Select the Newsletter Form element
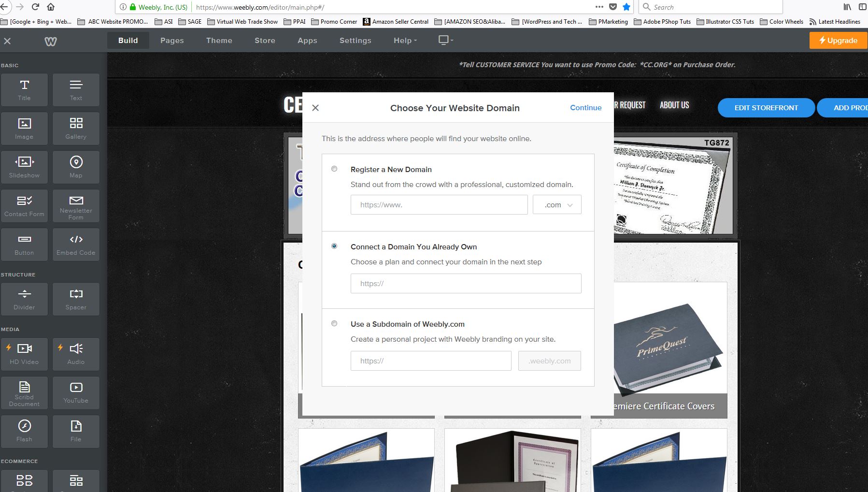 point(76,206)
